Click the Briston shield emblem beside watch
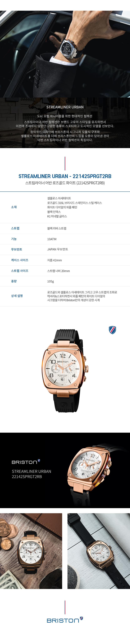The height and width of the screenshot is (644, 130). (x=112, y=330)
